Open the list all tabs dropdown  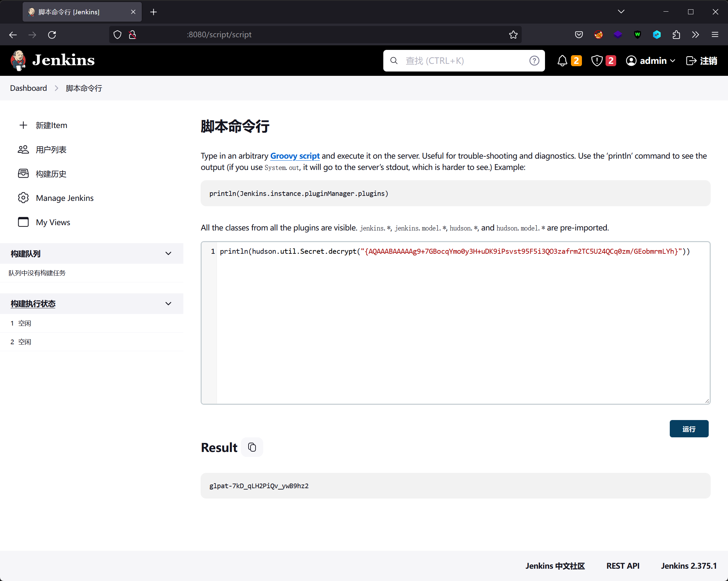pos(621,12)
